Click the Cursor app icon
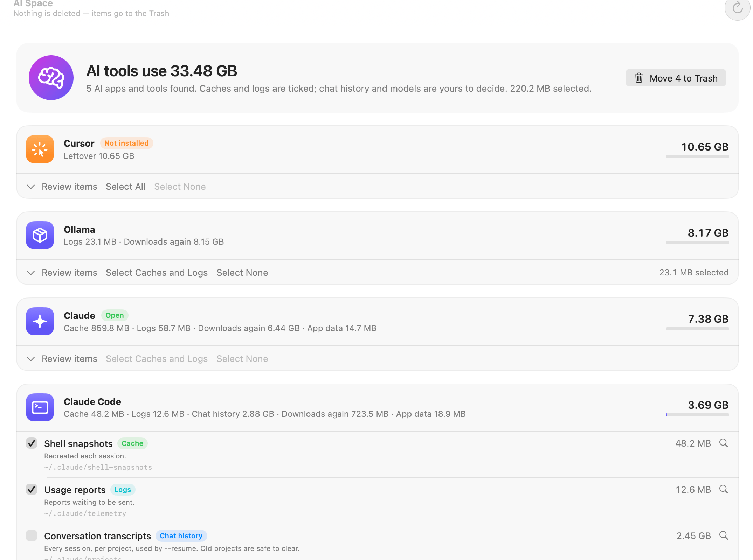Image resolution: width=753 pixels, height=560 pixels. (40, 149)
